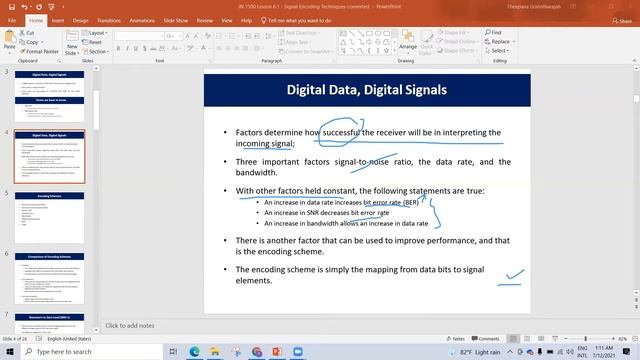The width and height of the screenshot is (640, 360).
Task: Increase the font size
Action: coord(187,36)
